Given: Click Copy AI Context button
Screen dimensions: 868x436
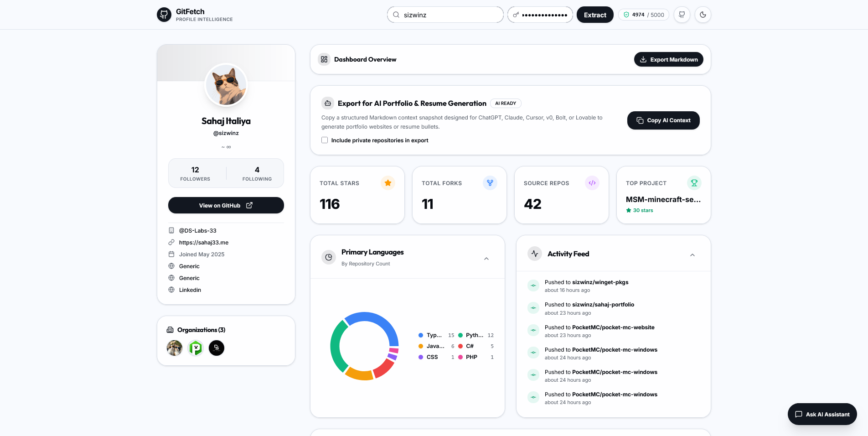Looking at the screenshot, I should 663,120.
